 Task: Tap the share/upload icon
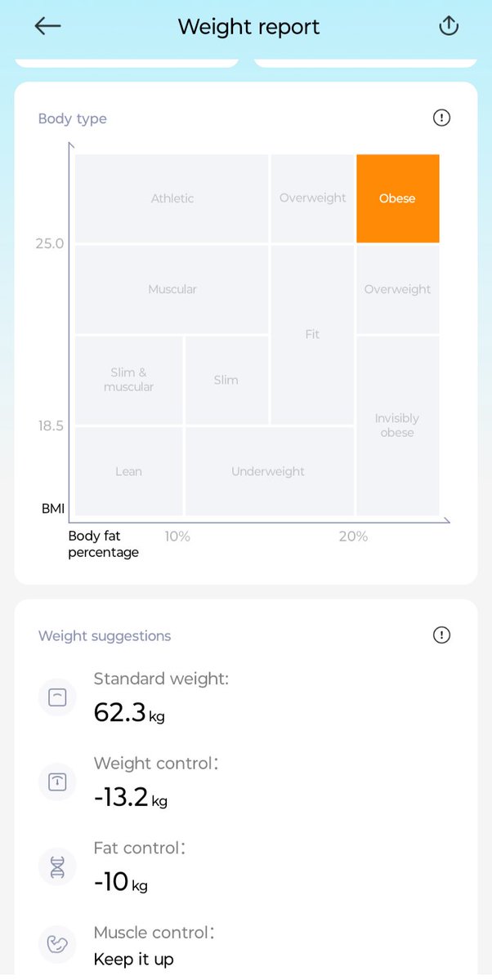pos(449,26)
